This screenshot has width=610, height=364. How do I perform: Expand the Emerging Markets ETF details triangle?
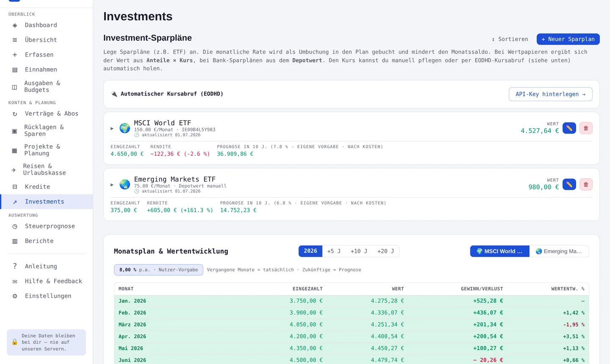pyautogui.click(x=112, y=185)
